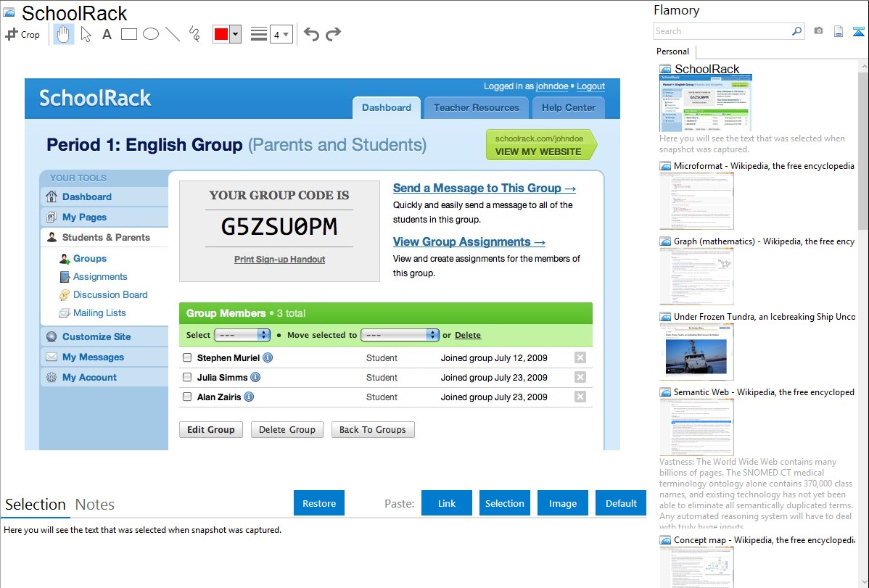The height and width of the screenshot is (588, 869).
Task: Select the text annotation tool
Action: [x=107, y=34]
